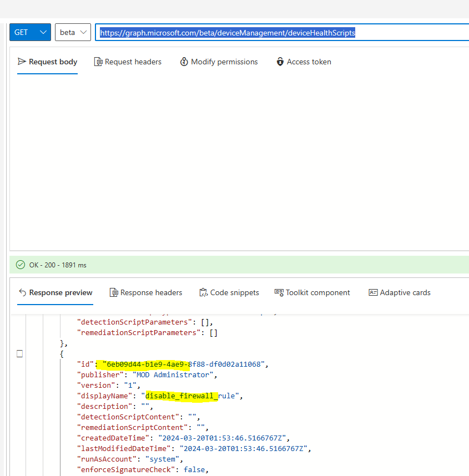
Task: Click the Modify permissions key icon
Action: click(x=184, y=62)
